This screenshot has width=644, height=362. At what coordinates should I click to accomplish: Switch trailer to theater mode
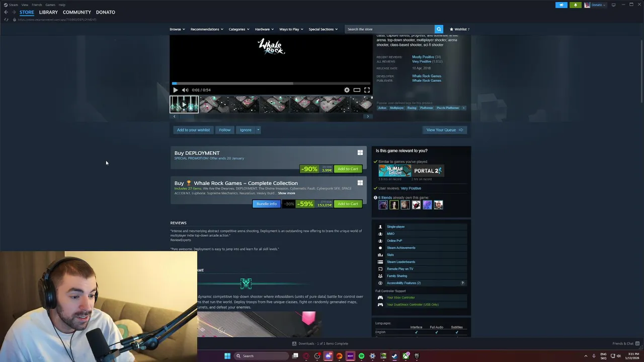357,90
